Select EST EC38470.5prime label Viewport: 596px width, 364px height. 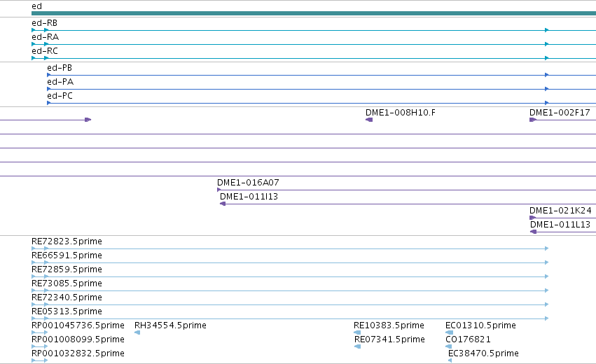[483, 353]
